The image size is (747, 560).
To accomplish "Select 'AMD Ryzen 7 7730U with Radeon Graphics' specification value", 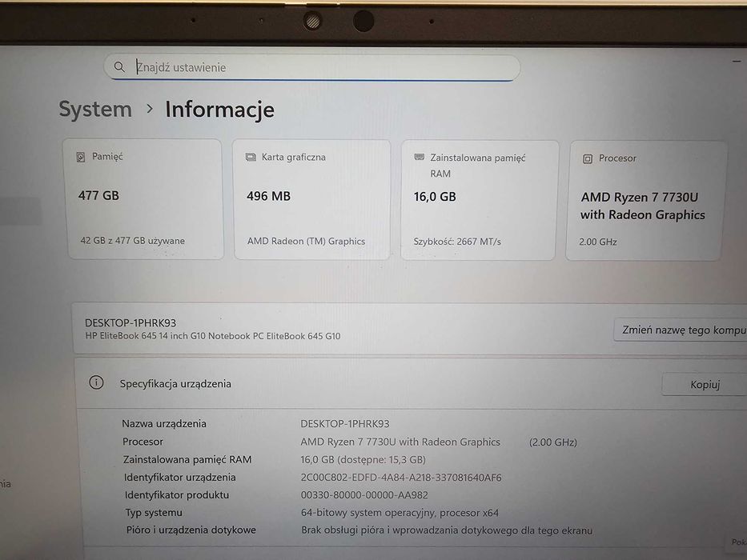I will [x=400, y=442].
